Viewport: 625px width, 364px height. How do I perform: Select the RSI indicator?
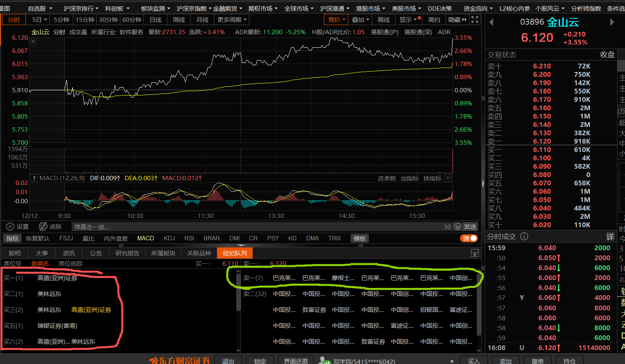(x=189, y=238)
